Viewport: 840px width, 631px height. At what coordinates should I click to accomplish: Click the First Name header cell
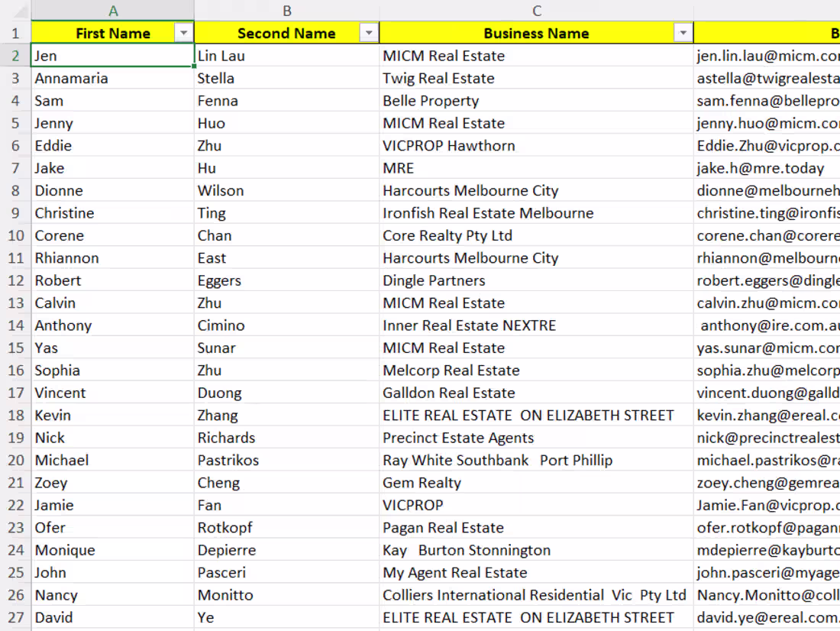(x=112, y=34)
